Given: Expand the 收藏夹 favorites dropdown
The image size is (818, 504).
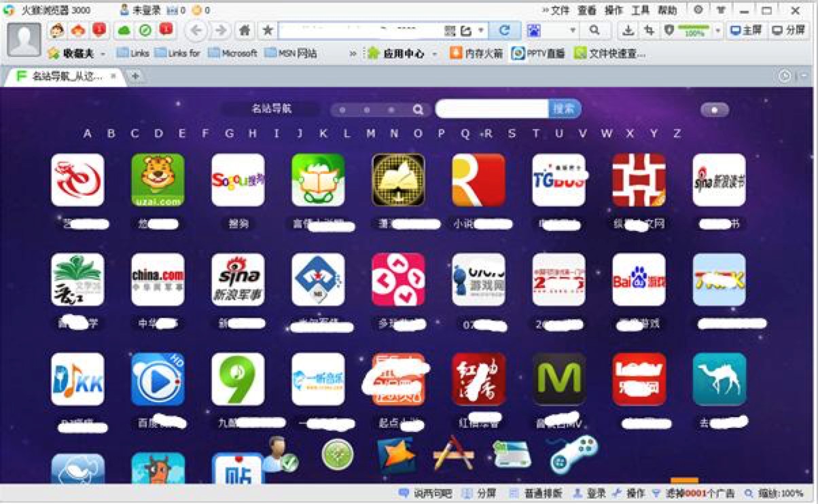Looking at the screenshot, I should (103, 54).
